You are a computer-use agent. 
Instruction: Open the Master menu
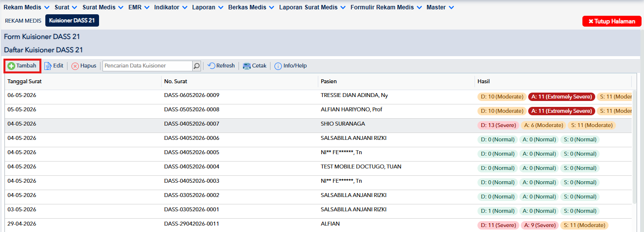pyautogui.click(x=440, y=7)
